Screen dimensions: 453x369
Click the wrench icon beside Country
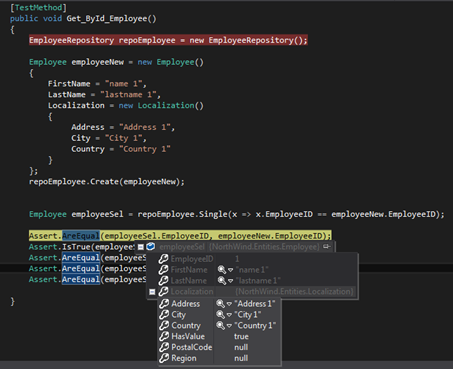click(164, 325)
